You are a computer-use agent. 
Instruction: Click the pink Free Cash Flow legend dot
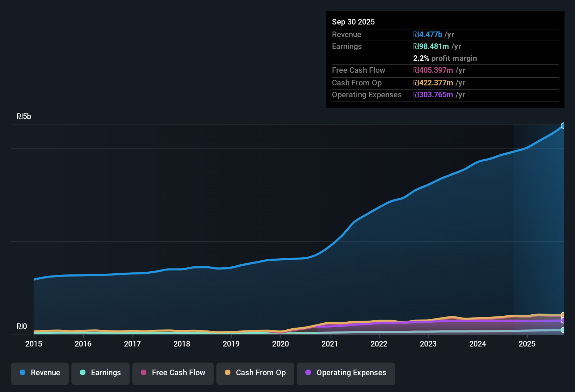click(x=143, y=373)
